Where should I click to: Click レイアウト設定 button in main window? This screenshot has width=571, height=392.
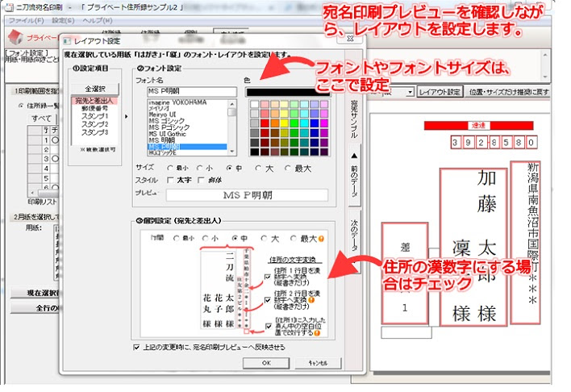[440, 92]
